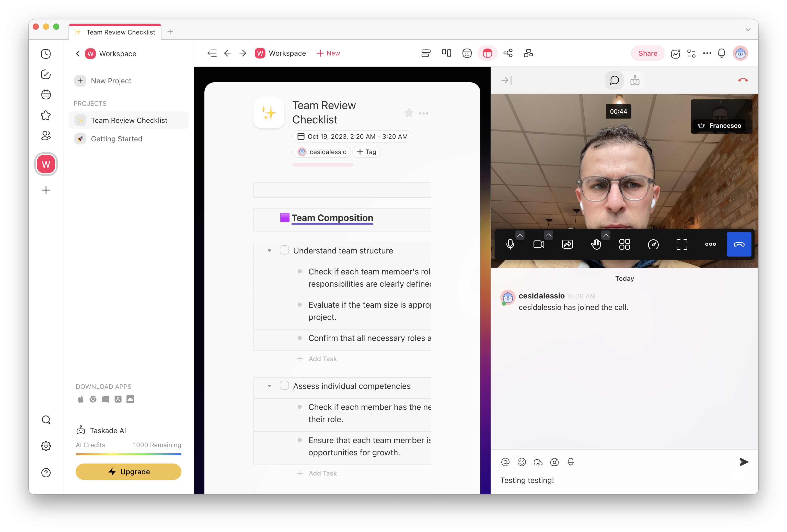Enter fullscreen mode in the call
The width and height of the screenshot is (787, 532).
[x=682, y=244]
